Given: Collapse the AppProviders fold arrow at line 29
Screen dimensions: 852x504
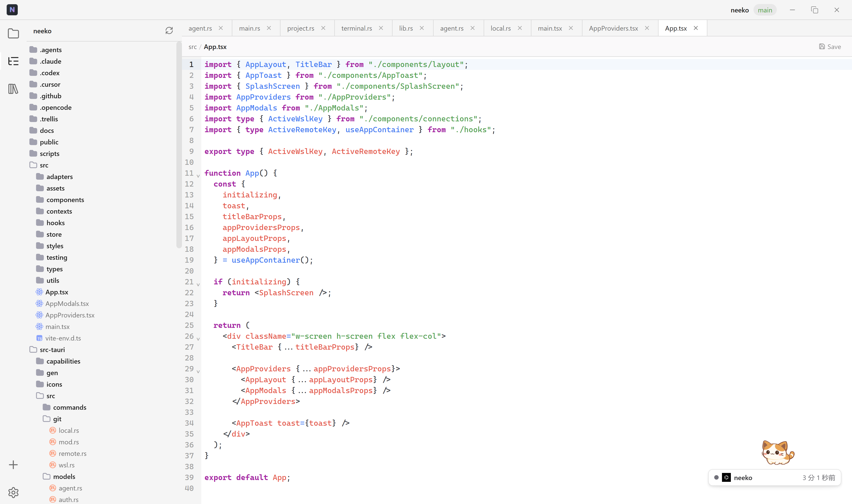Looking at the screenshot, I should pos(198,371).
